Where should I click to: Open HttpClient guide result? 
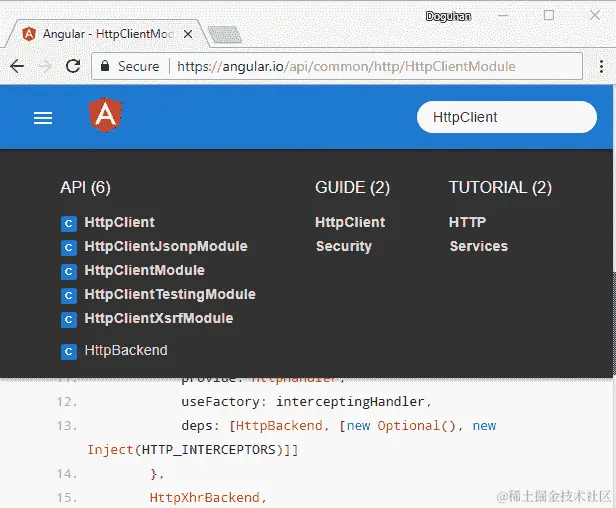(350, 222)
